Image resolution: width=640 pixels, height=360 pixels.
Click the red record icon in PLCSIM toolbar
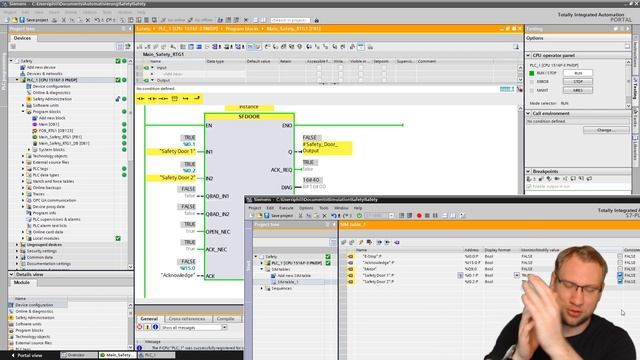419,216
